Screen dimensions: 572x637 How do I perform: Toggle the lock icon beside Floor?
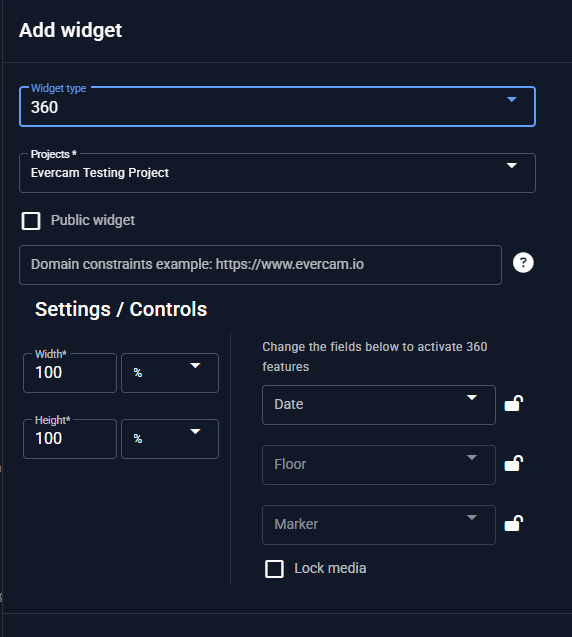point(514,464)
